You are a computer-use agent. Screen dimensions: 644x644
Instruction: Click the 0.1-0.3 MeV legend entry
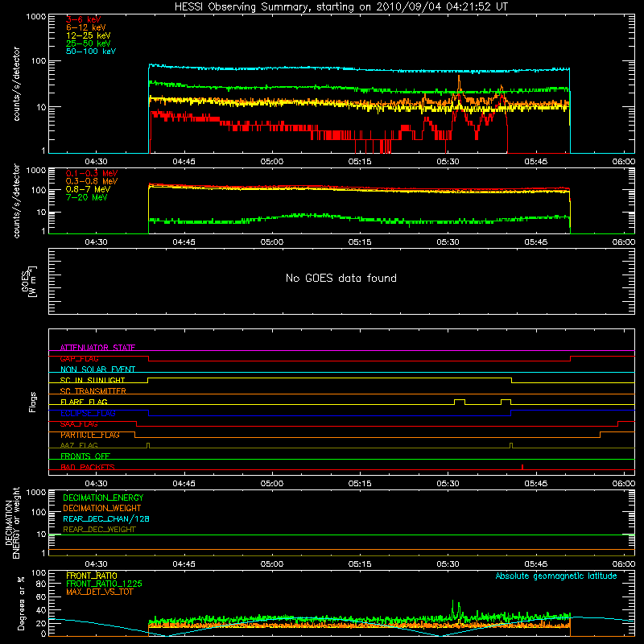click(92, 173)
